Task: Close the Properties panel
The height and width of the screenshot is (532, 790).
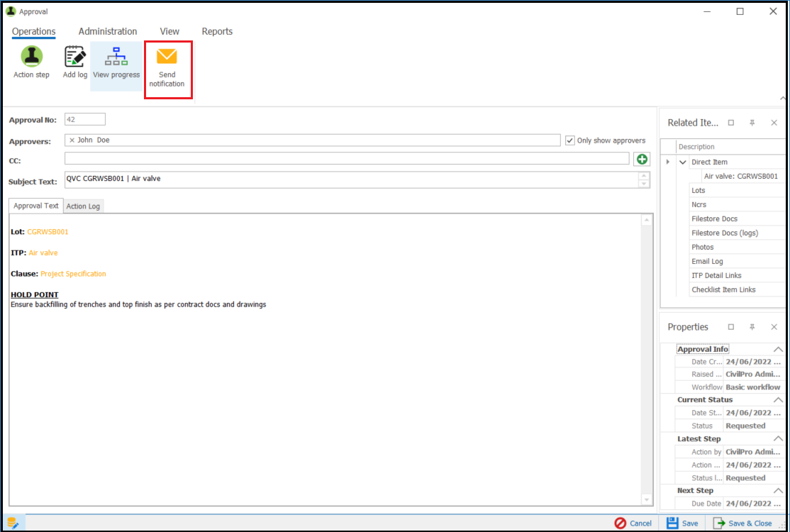Action: coord(774,327)
